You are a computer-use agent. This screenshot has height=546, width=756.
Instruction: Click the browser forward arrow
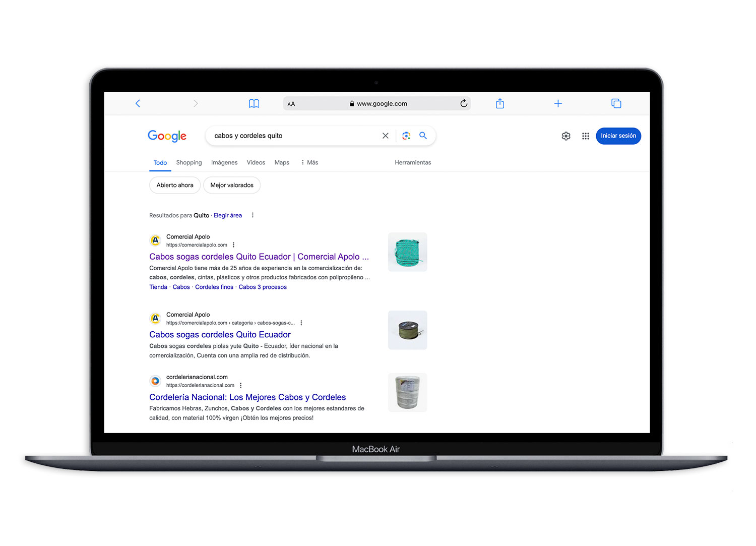pos(196,103)
